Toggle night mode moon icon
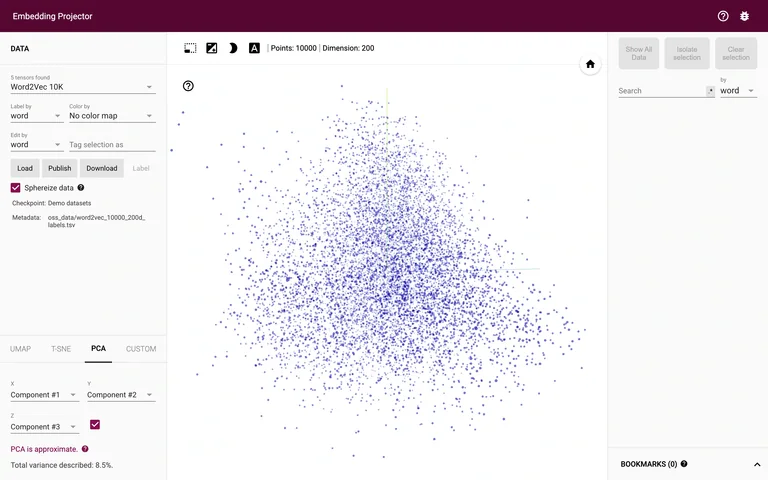The width and height of the screenshot is (768, 480). 233,48
